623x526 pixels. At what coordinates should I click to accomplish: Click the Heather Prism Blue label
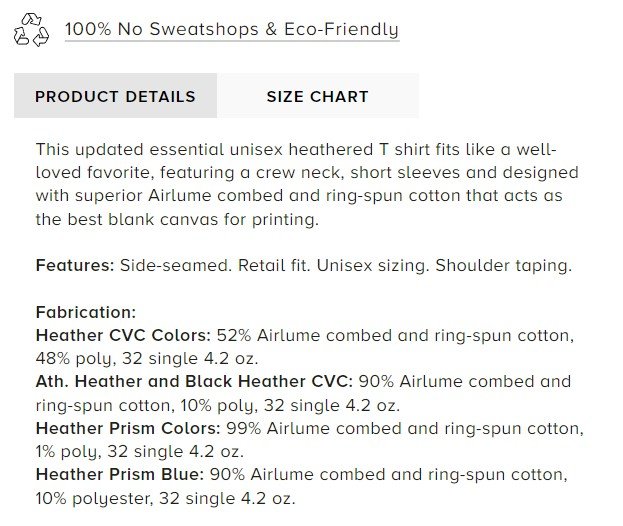pyautogui.click(x=120, y=474)
